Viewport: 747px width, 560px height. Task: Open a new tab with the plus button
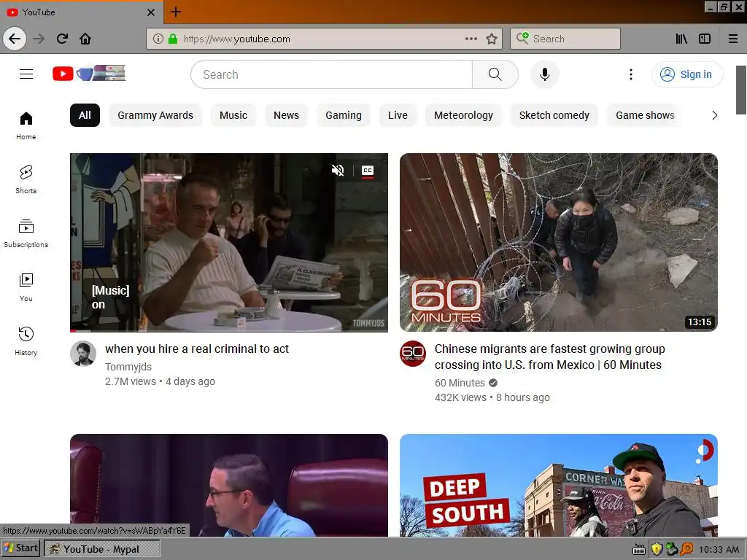tap(176, 12)
